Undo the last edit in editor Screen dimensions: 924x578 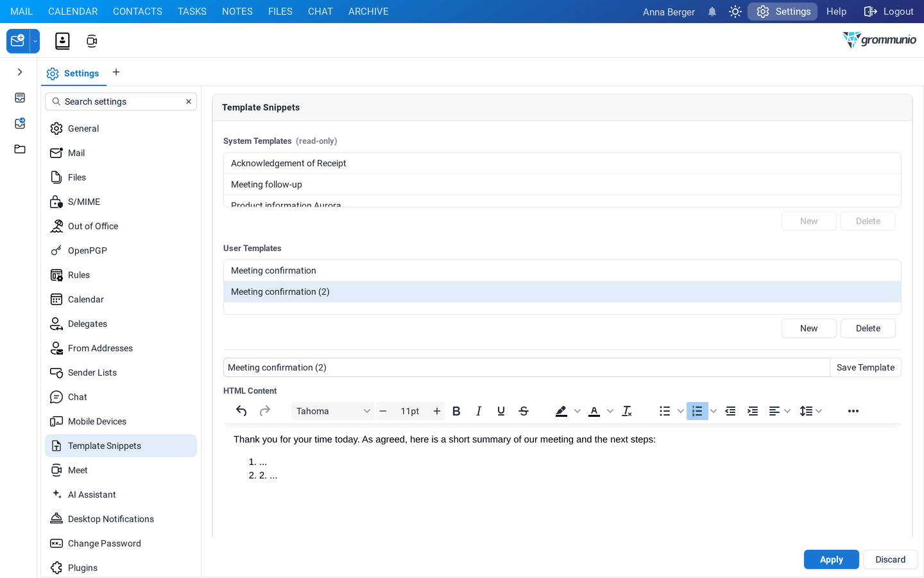[x=241, y=411]
